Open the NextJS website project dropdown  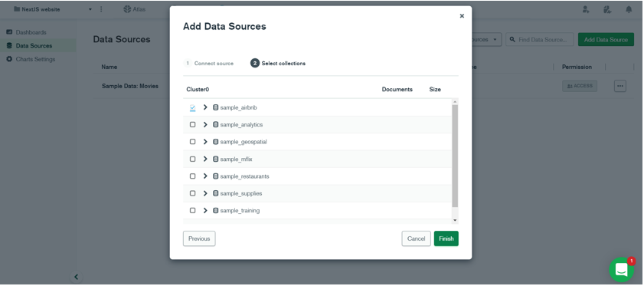point(54,9)
